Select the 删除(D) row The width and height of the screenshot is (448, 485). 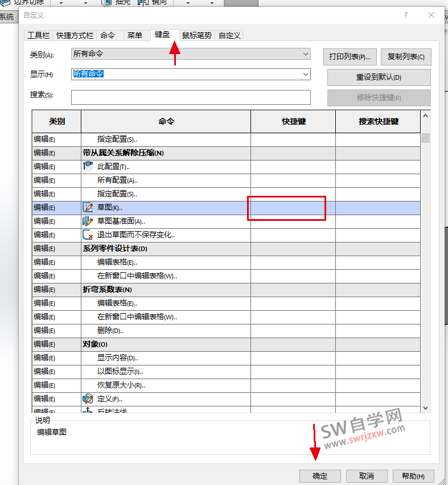[226, 330]
